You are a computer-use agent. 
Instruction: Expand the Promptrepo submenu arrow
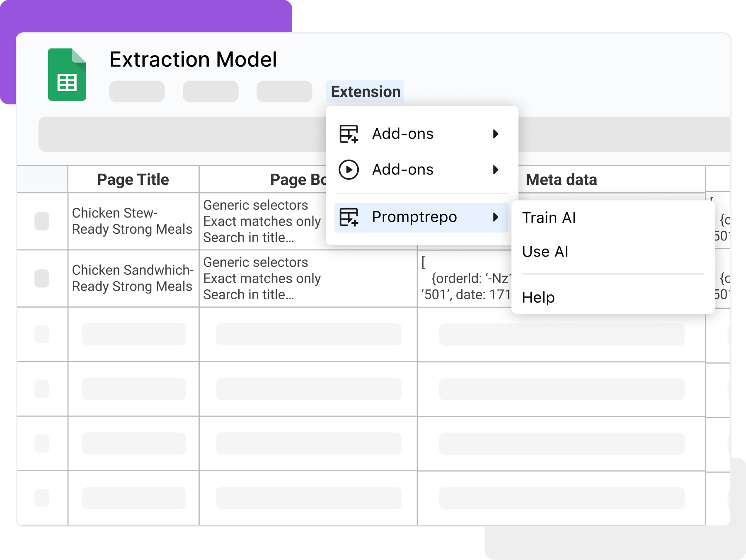tap(495, 217)
